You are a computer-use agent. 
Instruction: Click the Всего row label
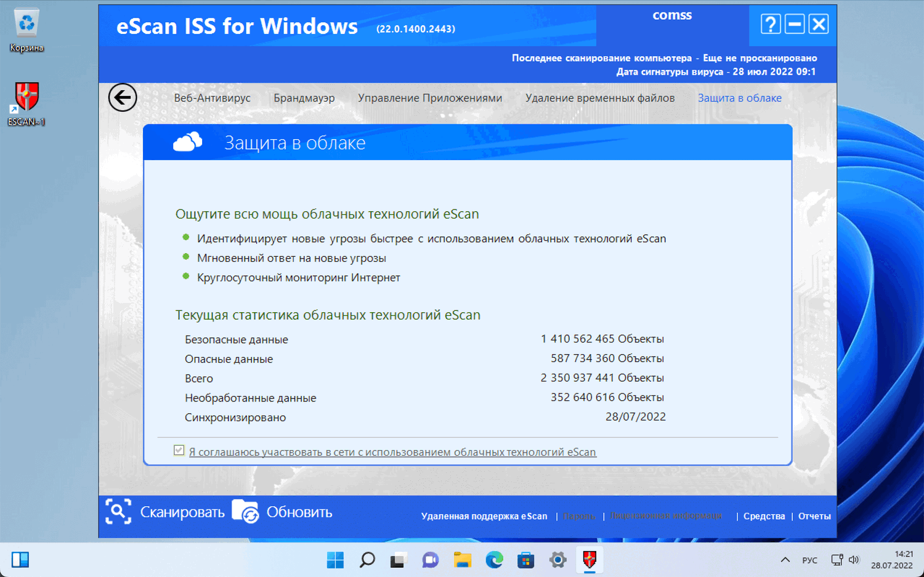(199, 379)
